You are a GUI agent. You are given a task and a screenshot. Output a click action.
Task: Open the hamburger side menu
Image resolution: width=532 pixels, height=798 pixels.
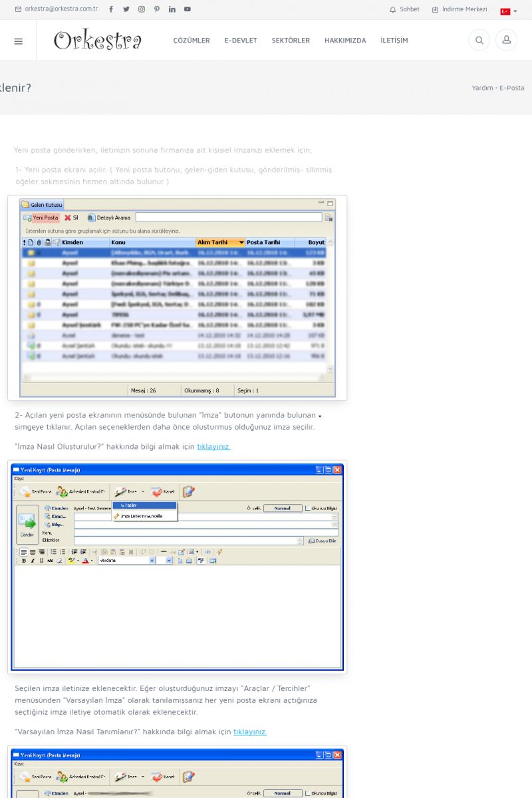click(x=18, y=41)
